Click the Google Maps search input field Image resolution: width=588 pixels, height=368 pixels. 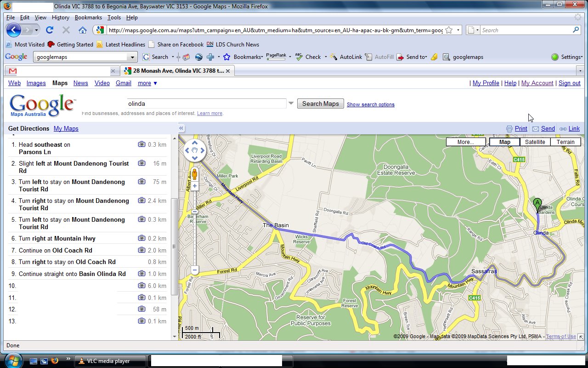[x=207, y=103]
